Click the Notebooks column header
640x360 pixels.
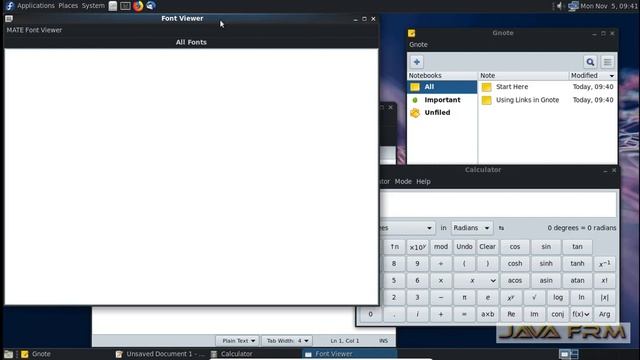[442, 76]
